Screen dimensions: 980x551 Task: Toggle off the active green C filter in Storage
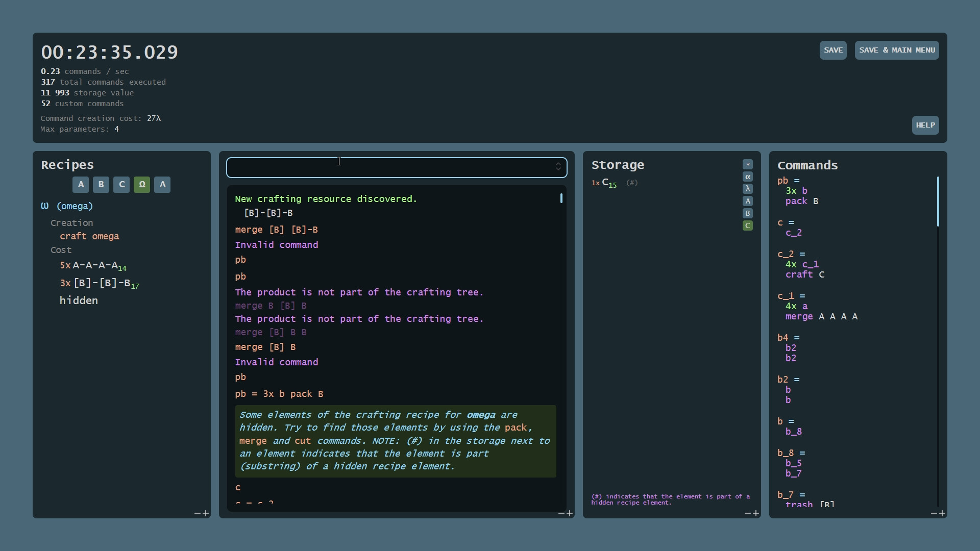pyautogui.click(x=748, y=226)
